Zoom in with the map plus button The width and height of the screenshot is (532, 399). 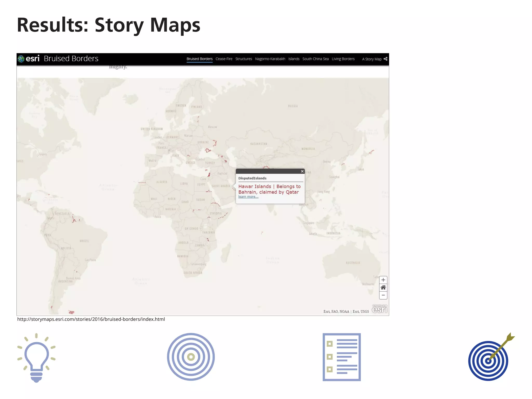point(383,280)
